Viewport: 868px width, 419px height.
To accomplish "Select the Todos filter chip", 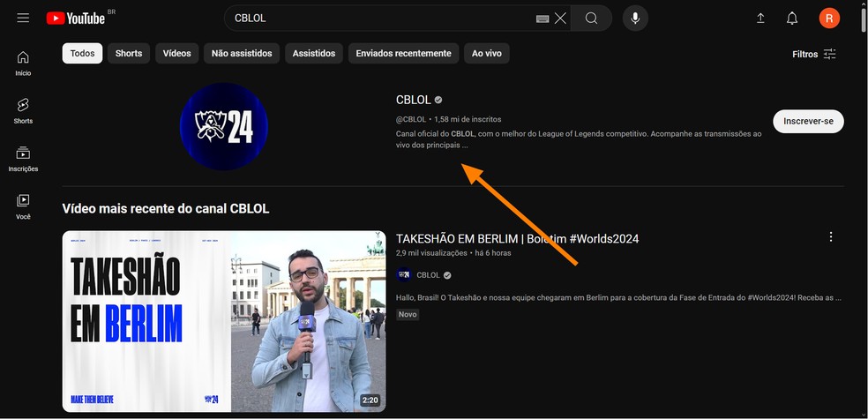I will pos(83,54).
